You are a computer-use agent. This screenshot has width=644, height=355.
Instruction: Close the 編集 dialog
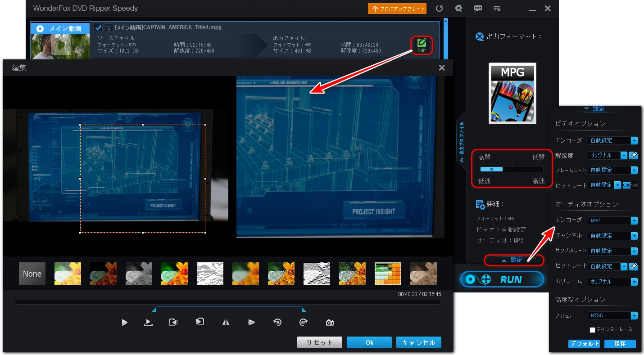(x=442, y=67)
